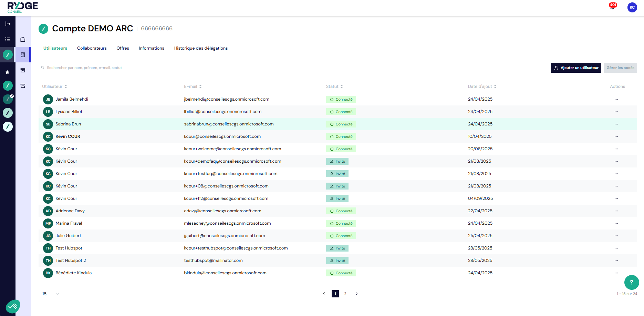The width and height of the screenshot is (644, 316).
Task: Sort the table by Date d'ajout
Action: click(x=482, y=86)
